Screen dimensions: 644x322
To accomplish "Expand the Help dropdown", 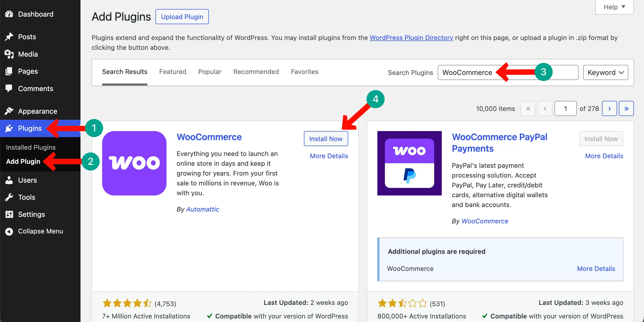I will coord(614,7).
